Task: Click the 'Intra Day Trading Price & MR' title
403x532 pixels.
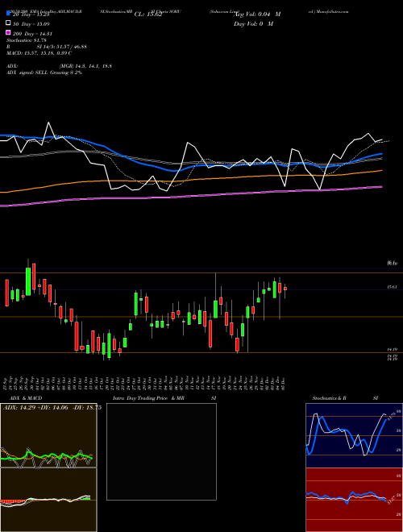Action: [148, 398]
